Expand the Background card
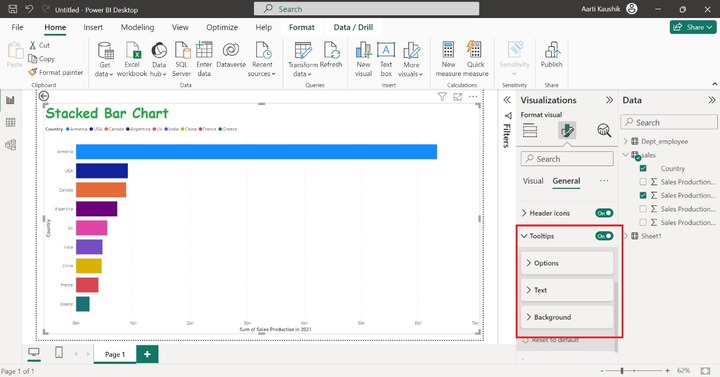 (x=567, y=317)
